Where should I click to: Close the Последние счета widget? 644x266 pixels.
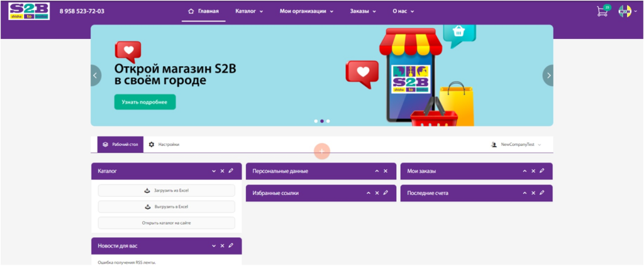coord(533,193)
